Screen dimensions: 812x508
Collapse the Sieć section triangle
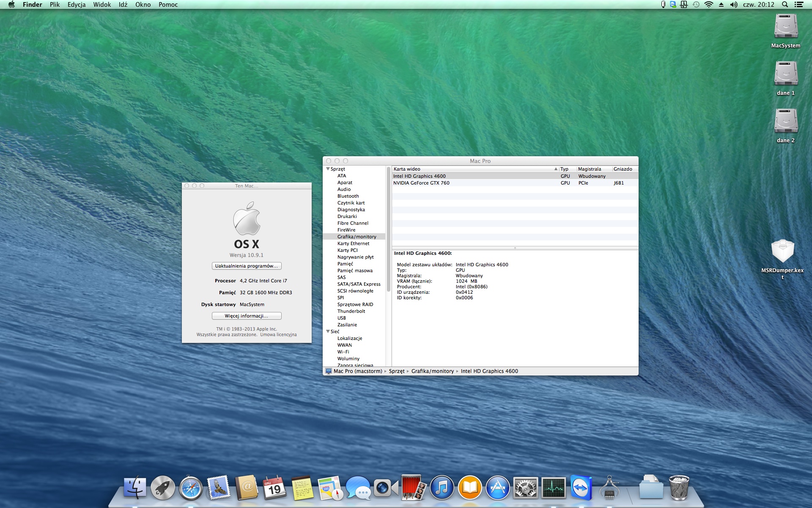[x=328, y=331]
